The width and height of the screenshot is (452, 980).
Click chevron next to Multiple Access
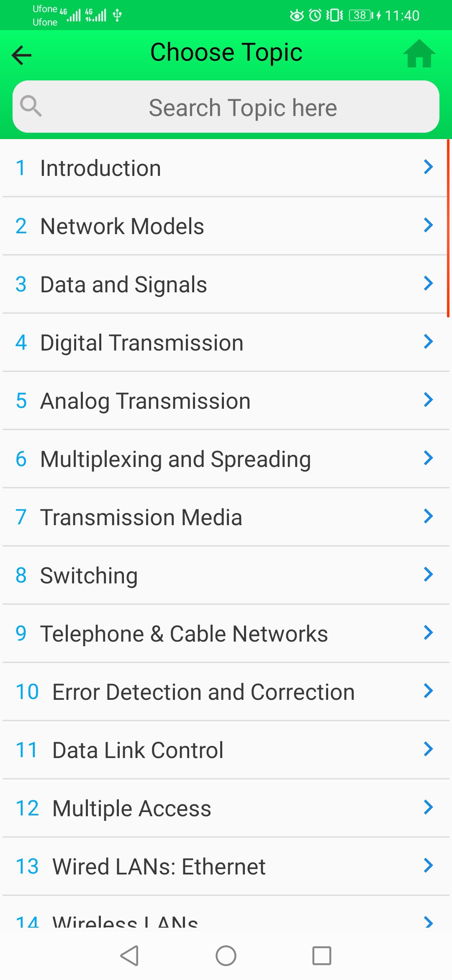pyautogui.click(x=428, y=807)
